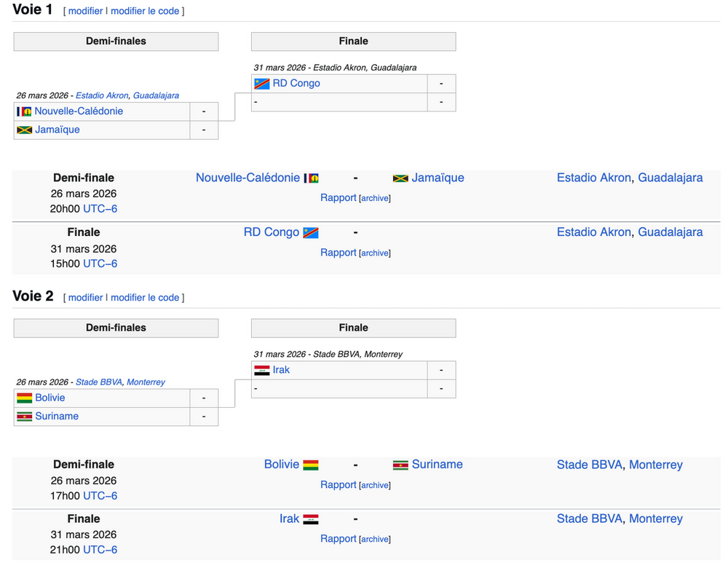The image size is (728, 568).
Task: Click the Irak flag beside the 21h00 final
Action: coord(311,519)
